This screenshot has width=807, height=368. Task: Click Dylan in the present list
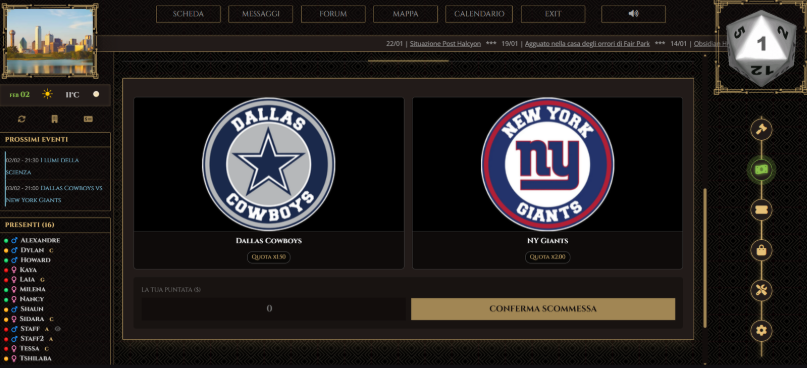click(32, 250)
